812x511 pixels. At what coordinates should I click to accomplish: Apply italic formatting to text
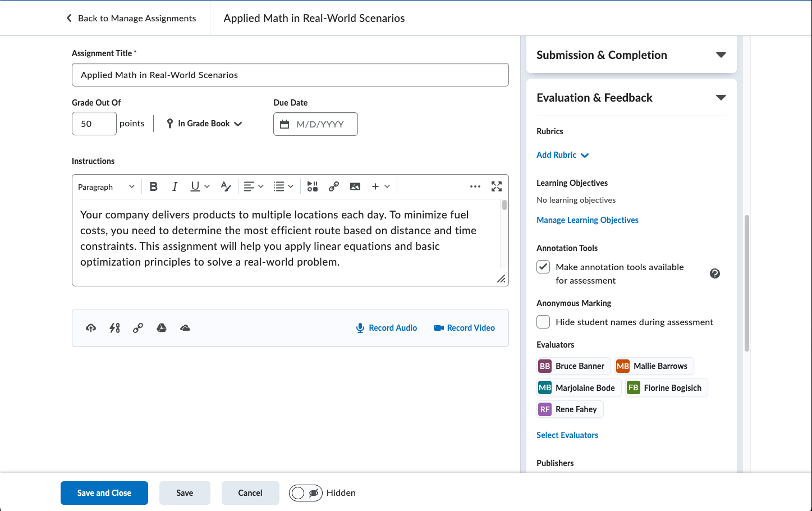[175, 187]
